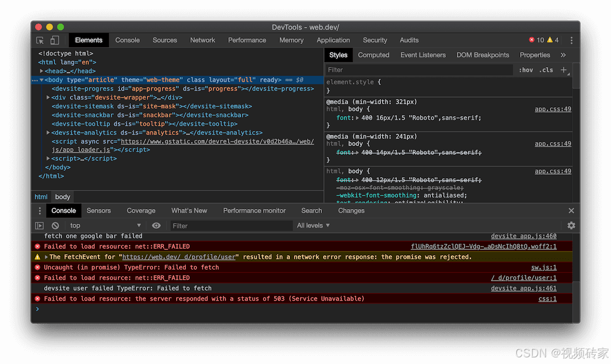Open the _d/profile/user:1 link

pyautogui.click(x=523, y=278)
